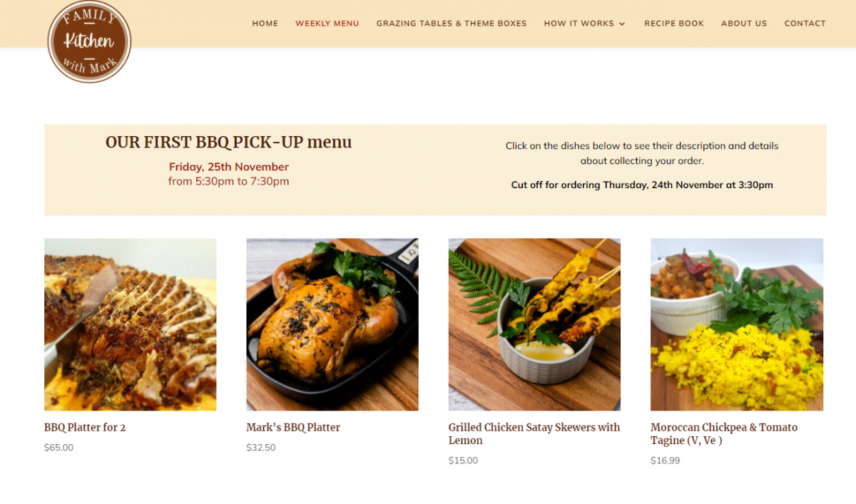Open the Mark's BBQ Platter title link
Screen dimensions: 856x504
tap(293, 428)
